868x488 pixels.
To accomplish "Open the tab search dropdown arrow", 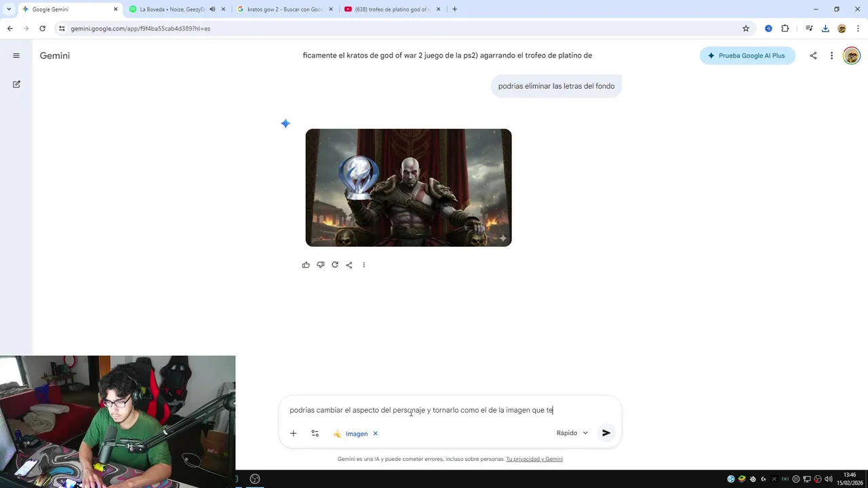I will coord(9,9).
